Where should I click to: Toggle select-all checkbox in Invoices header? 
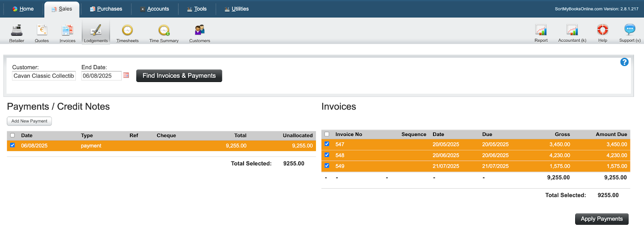click(x=327, y=134)
